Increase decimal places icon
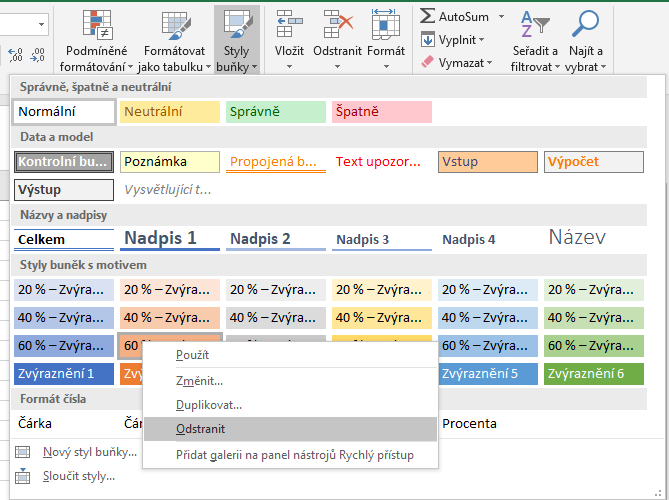Screen dimensions: 669x500 pyautogui.click(x=15, y=55)
